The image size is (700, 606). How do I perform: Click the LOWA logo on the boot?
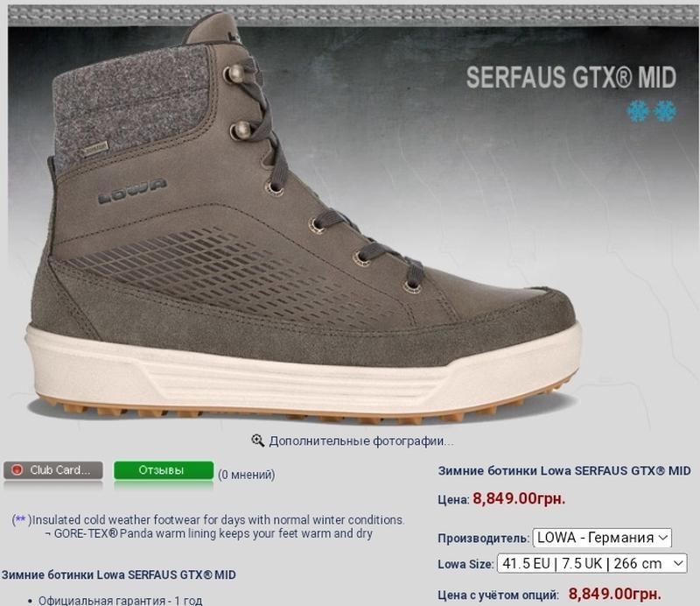[132, 190]
